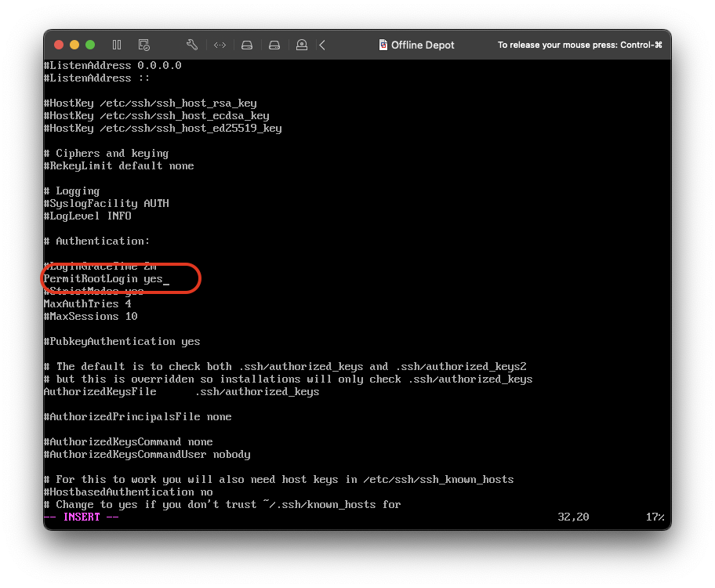The image size is (715, 588).
Task: Close the Offline Depot VM window
Action: coord(60,45)
